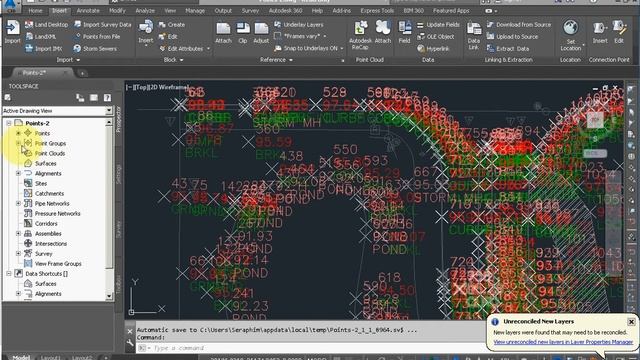Click Upload to Source
Screen dimensions: 640x360
(x=512, y=36)
